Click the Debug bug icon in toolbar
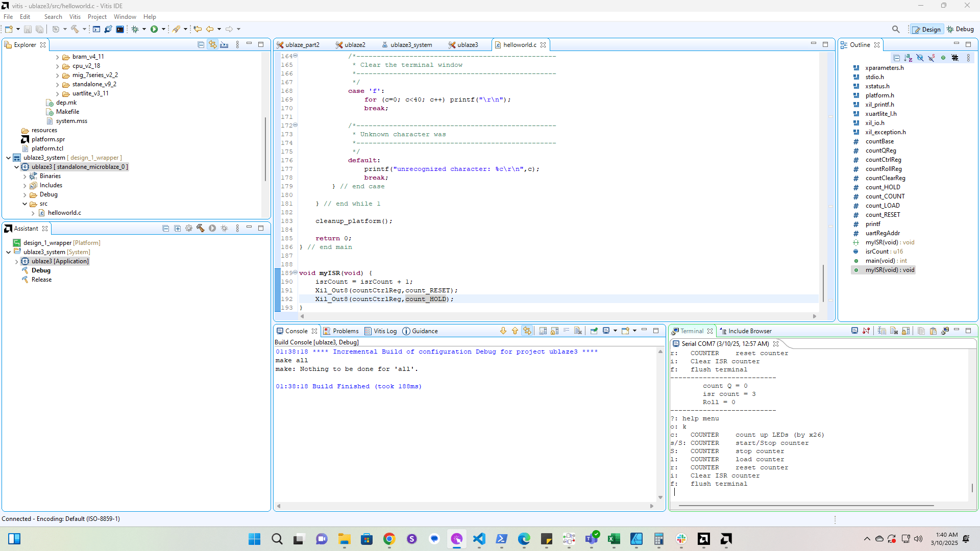The height and width of the screenshot is (551, 980). [135, 29]
